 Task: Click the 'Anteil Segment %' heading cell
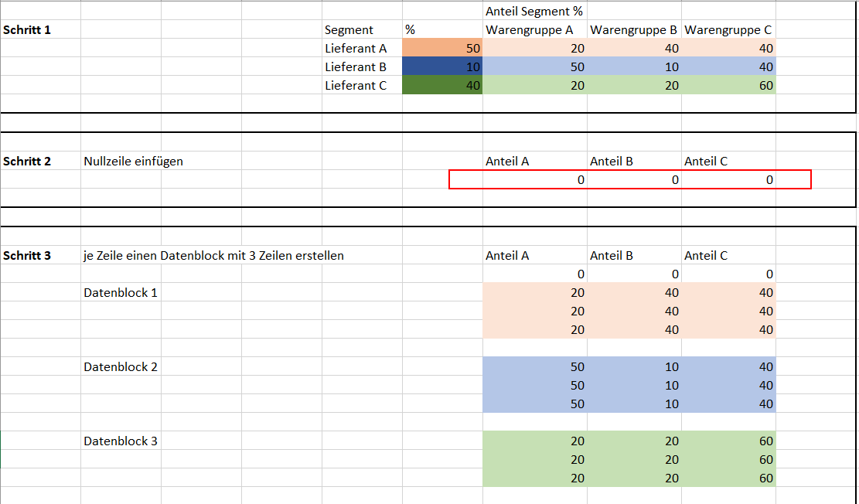(535, 11)
